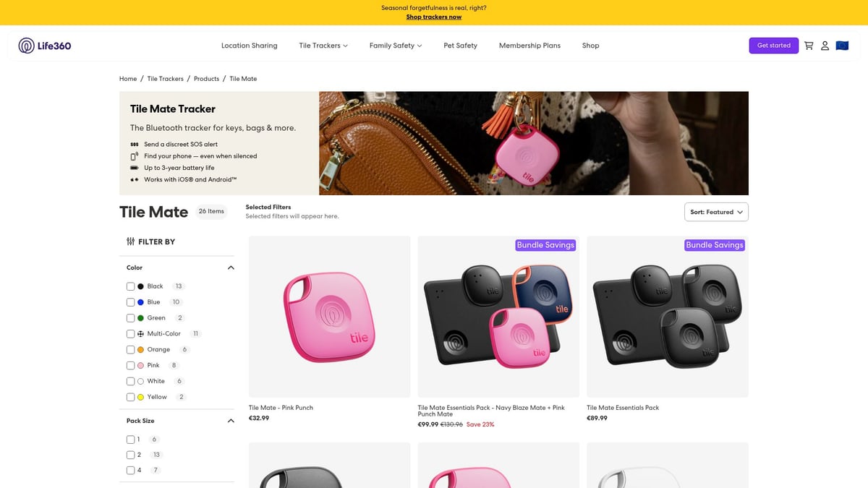The height and width of the screenshot is (488, 868).
Task: Open the Sort: Featured dropdown
Action: click(x=716, y=212)
